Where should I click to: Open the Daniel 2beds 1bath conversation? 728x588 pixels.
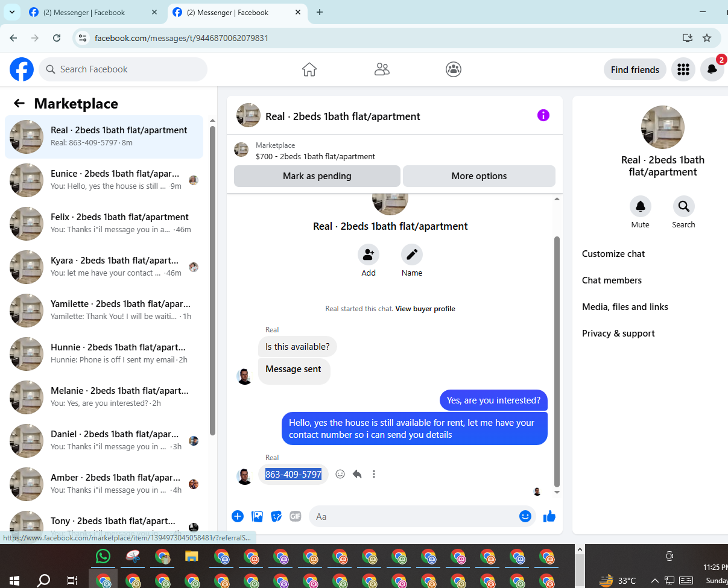point(104,441)
